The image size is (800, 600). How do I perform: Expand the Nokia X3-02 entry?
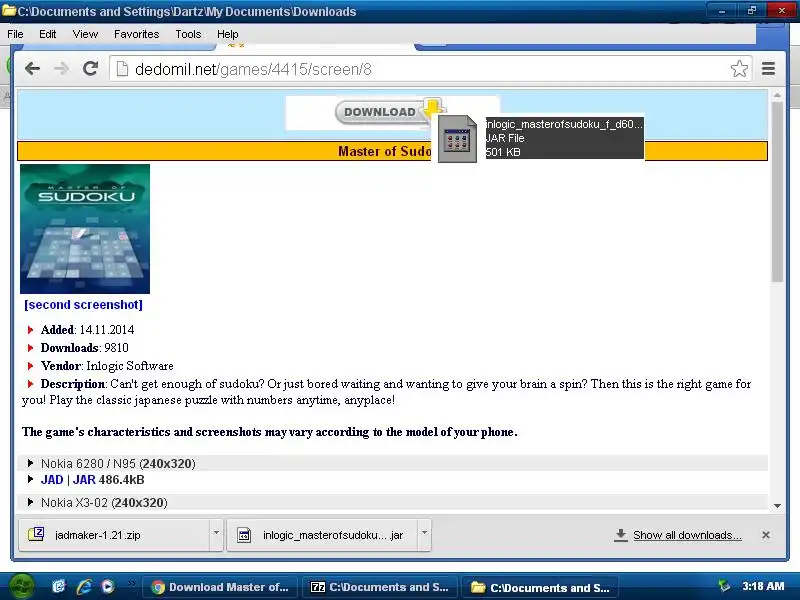pyautogui.click(x=30, y=502)
